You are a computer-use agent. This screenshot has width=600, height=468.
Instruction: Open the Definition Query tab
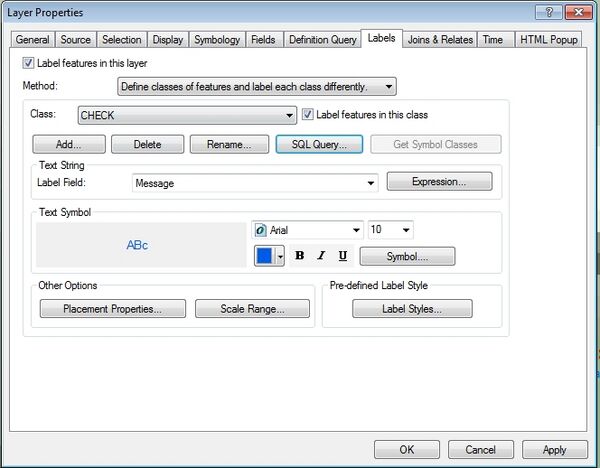322,40
